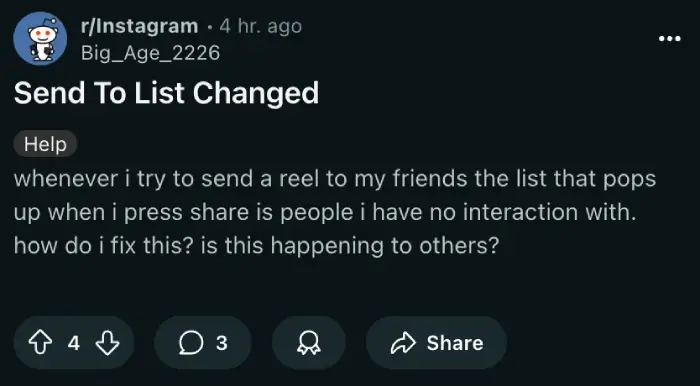Filter by the Help flair tag
This screenshot has width=700, height=386.
pos(45,144)
